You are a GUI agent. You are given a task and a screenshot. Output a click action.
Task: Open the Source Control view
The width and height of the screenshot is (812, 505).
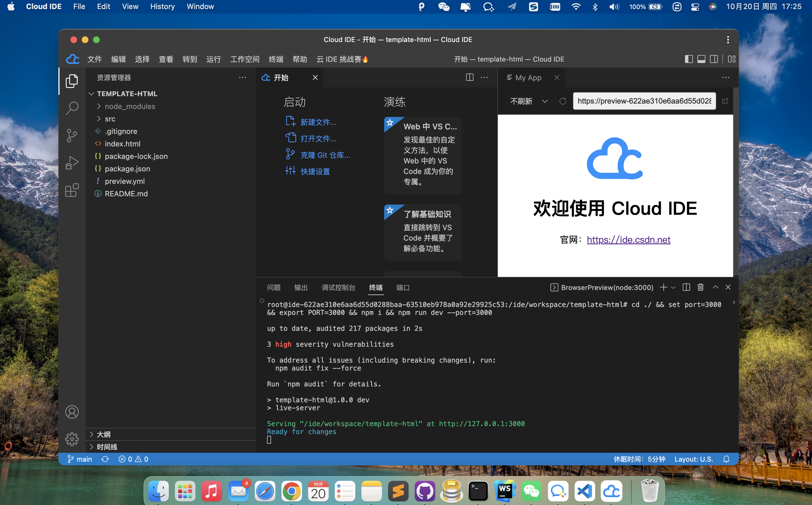tap(72, 136)
